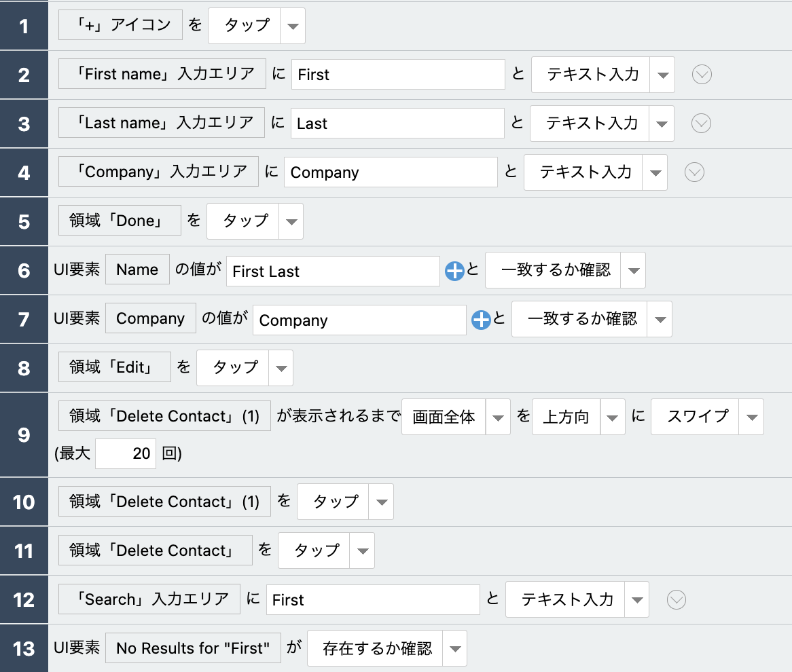Open the 存在するか確認 dropdown arrow in step 13
This screenshot has height=672, width=792.
click(455, 648)
